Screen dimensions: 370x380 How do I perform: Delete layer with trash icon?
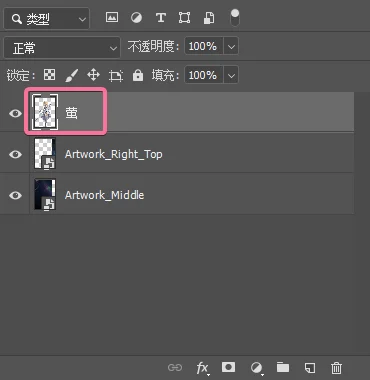336,368
